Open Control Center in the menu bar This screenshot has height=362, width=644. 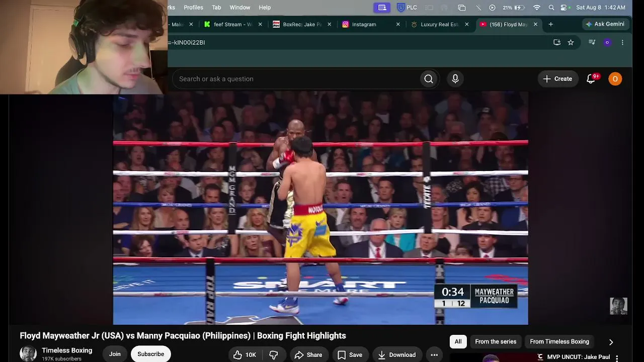tap(564, 8)
